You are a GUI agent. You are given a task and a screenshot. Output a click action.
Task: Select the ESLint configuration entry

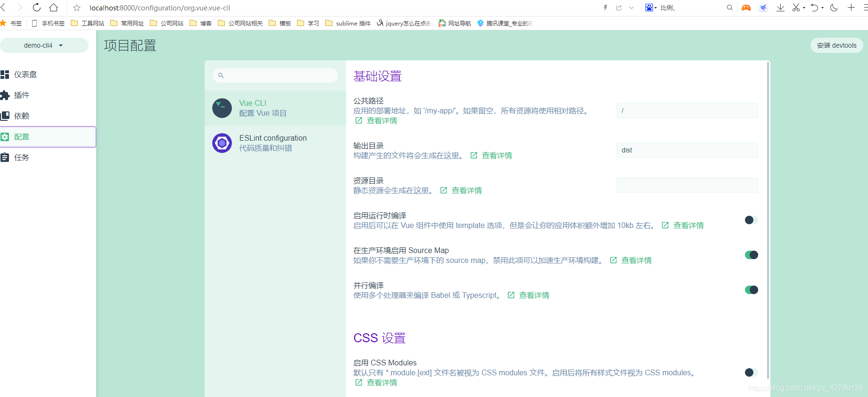click(x=275, y=143)
